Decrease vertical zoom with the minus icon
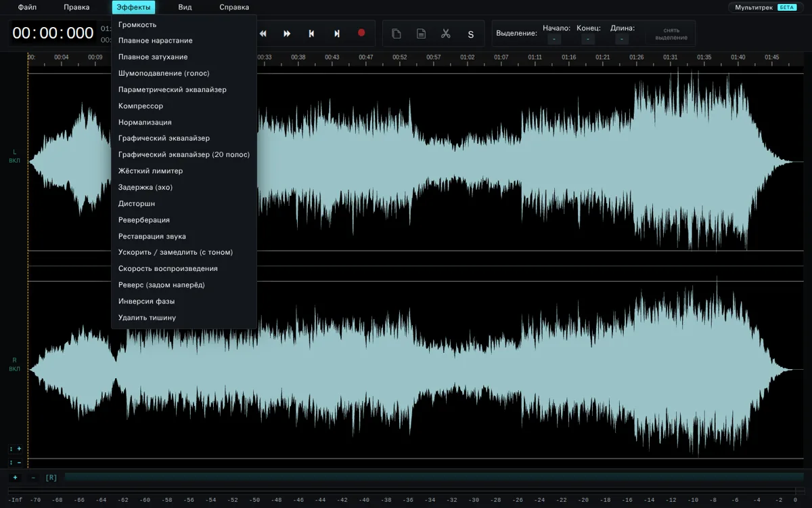Image resolution: width=812 pixels, height=508 pixels. 15,463
